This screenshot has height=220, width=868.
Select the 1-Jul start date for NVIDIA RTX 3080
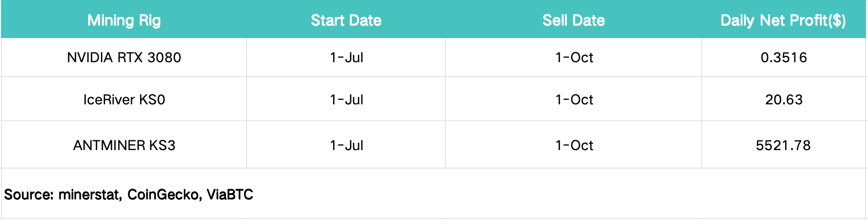[x=346, y=58]
